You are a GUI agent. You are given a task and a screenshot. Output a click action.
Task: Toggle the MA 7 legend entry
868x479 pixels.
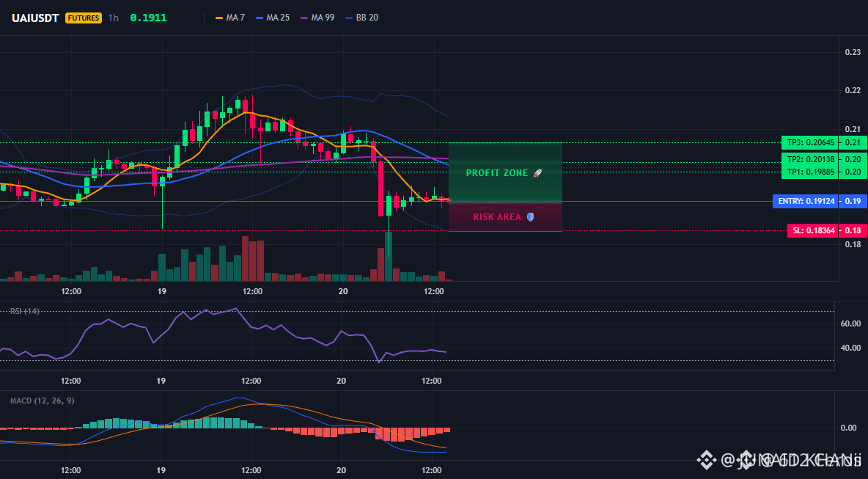230,18
